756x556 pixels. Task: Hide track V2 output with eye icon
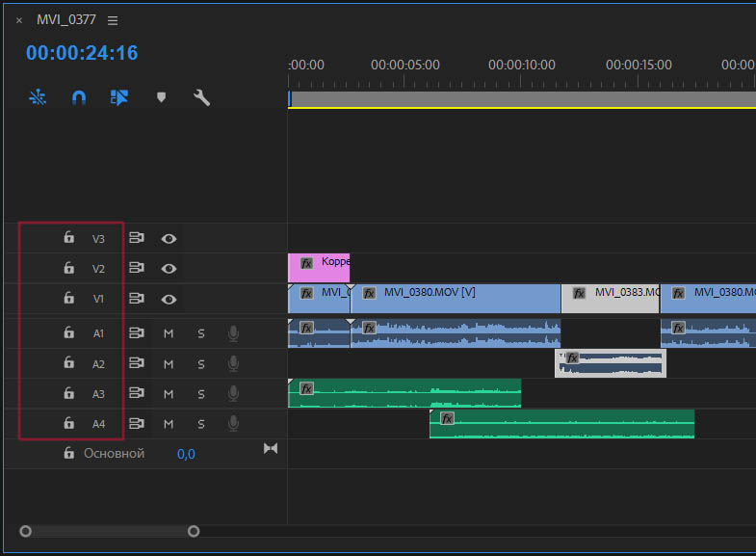click(x=169, y=269)
